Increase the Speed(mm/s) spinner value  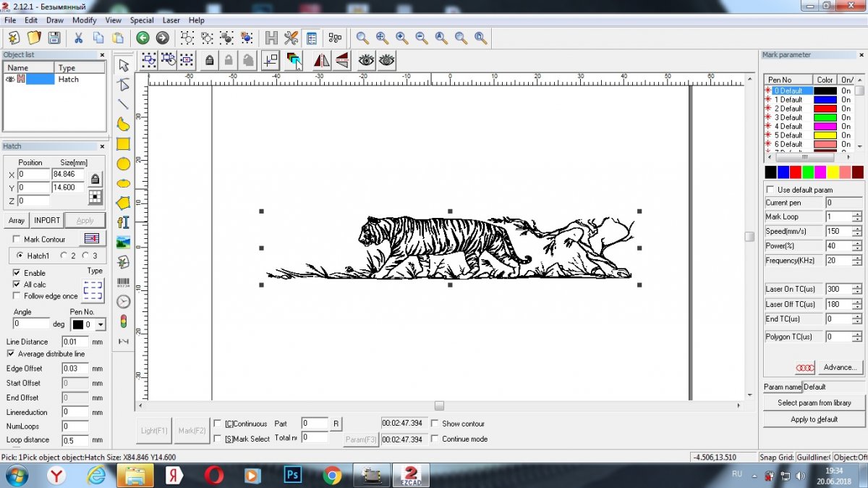pyautogui.click(x=857, y=229)
